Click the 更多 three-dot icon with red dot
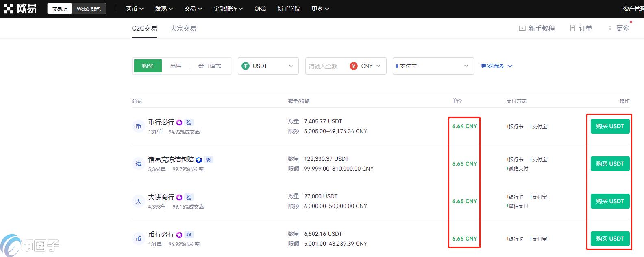The width and height of the screenshot is (644, 257). pos(610,28)
